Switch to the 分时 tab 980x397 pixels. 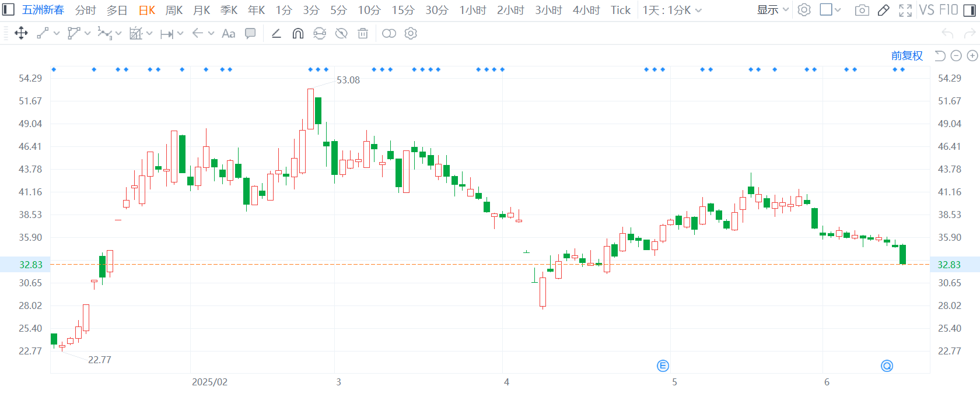(x=85, y=10)
